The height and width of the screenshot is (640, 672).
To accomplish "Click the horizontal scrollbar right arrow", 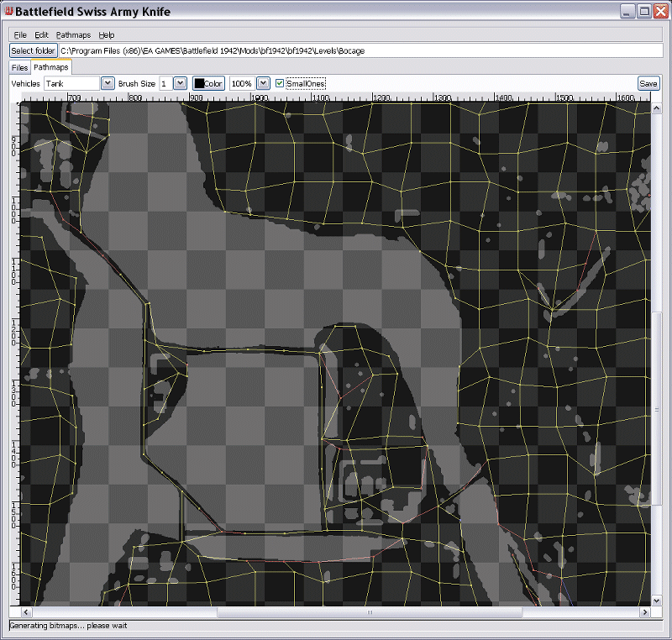I will click(x=645, y=612).
